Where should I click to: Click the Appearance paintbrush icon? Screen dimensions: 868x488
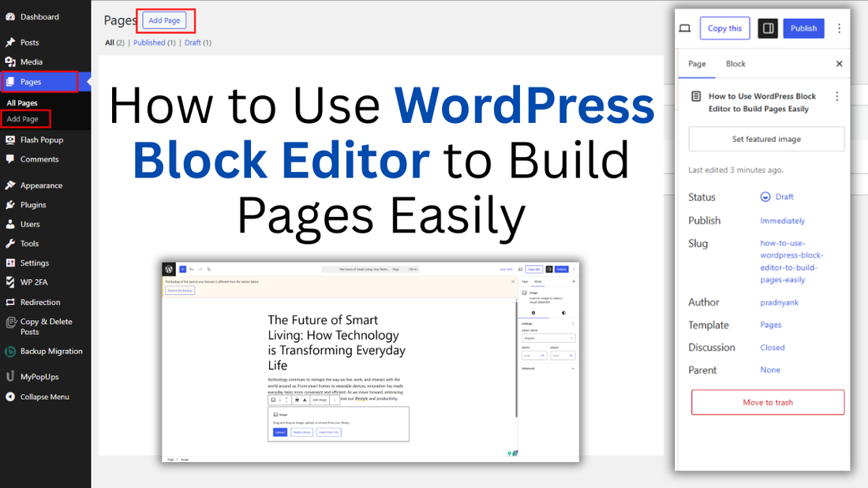pyautogui.click(x=11, y=184)
